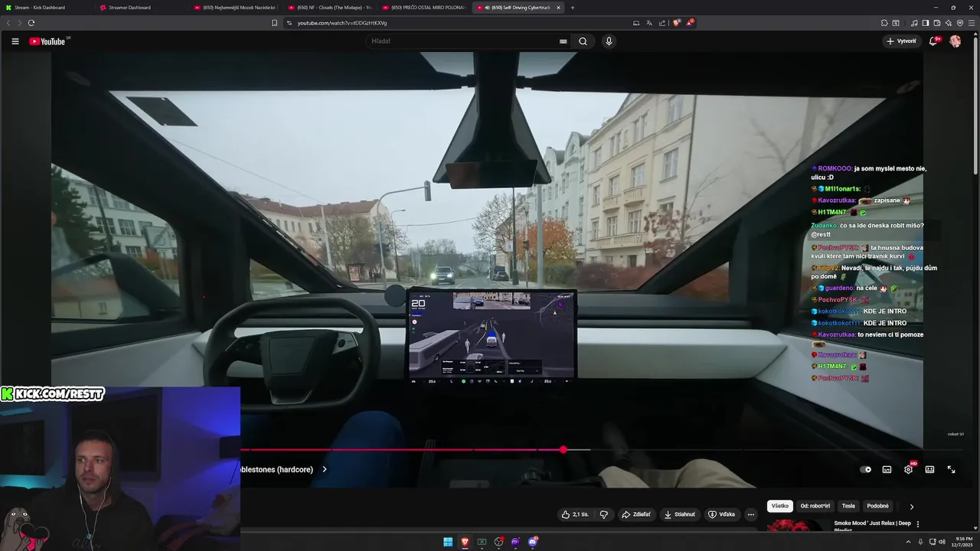Viewport: 980px width, 551px height.
Task: Click the Vďaka thanks button
Action: (x=721, y=514)
